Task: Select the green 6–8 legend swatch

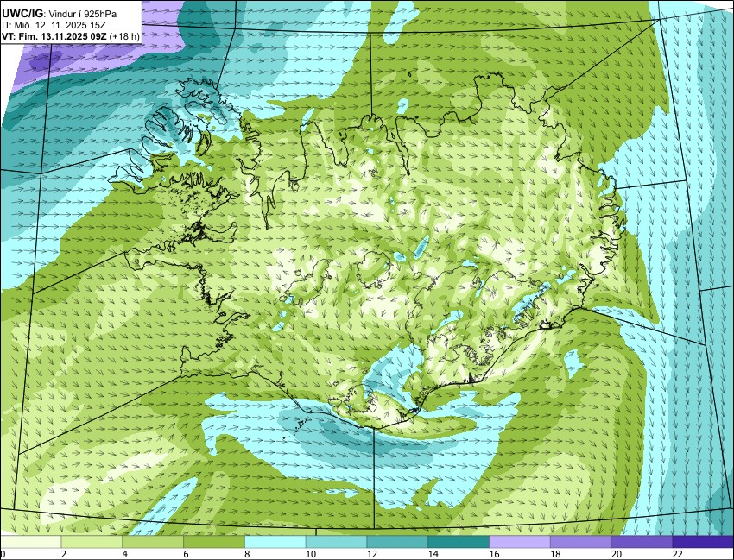Action: [214, 542]
